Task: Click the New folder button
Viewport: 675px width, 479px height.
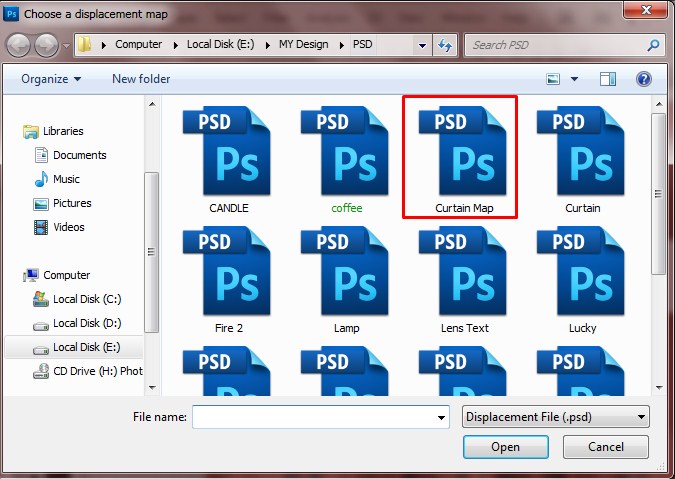Action: [x=141, y=79]
